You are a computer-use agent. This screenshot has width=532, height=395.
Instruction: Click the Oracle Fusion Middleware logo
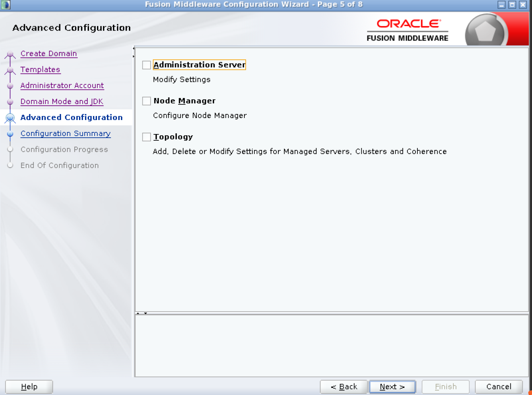407,30
